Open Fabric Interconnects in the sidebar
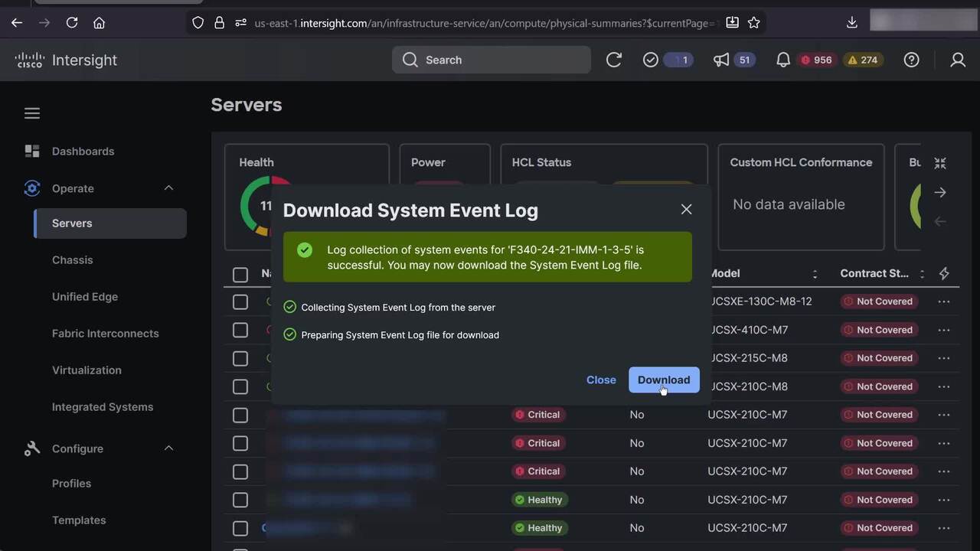This screenshot has height=551, width=980. 105,334
